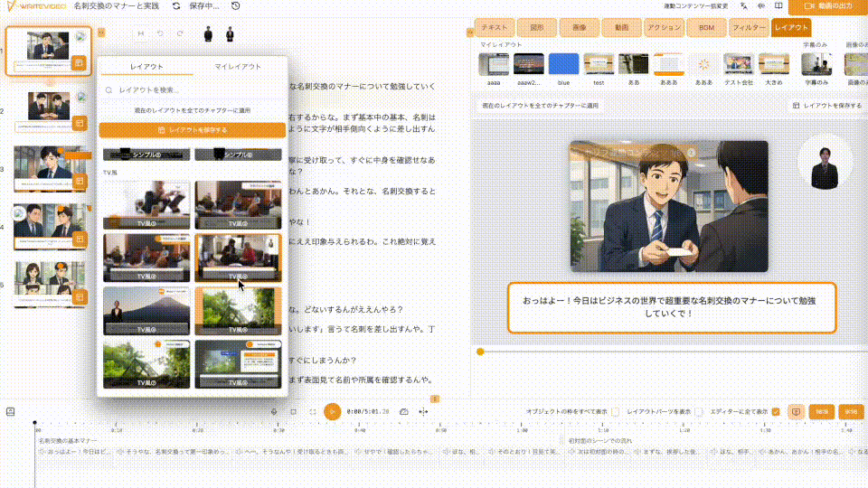Image resolution: width=868 pixels, height=488 pixels.
Task: Click orange レイアウトを保存する button in popup
Action: click(x=193, y=130)
